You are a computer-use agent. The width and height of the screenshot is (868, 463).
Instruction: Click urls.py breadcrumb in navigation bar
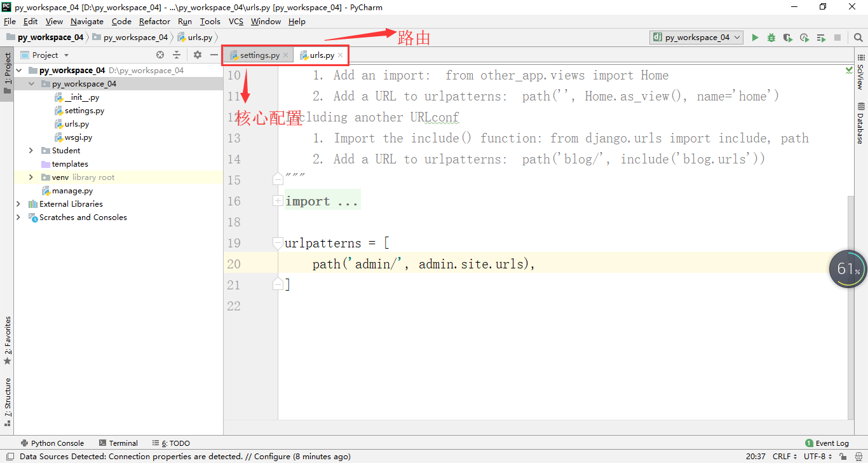coord(195,38)
